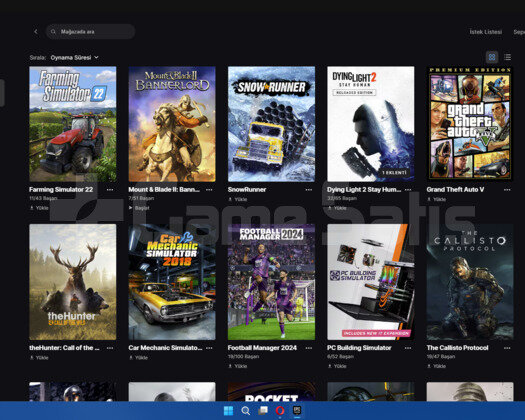This screenshot has height=420, width=525.
Task: Open theHunter Call of the Wild cover
Action: pos(73,282)
